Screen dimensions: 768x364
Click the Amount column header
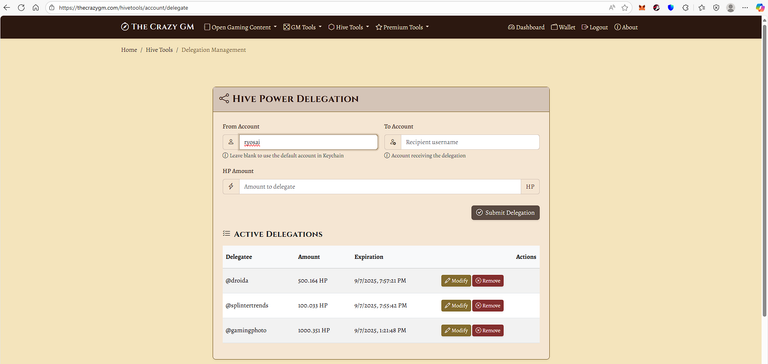coord(309,257)
